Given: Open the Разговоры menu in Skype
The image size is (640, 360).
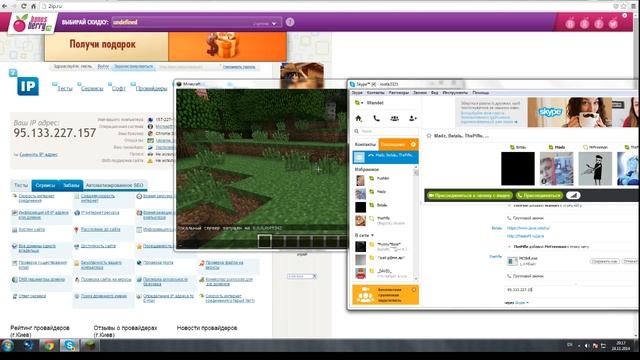Looking at the screenshot, I should [398, 93].
